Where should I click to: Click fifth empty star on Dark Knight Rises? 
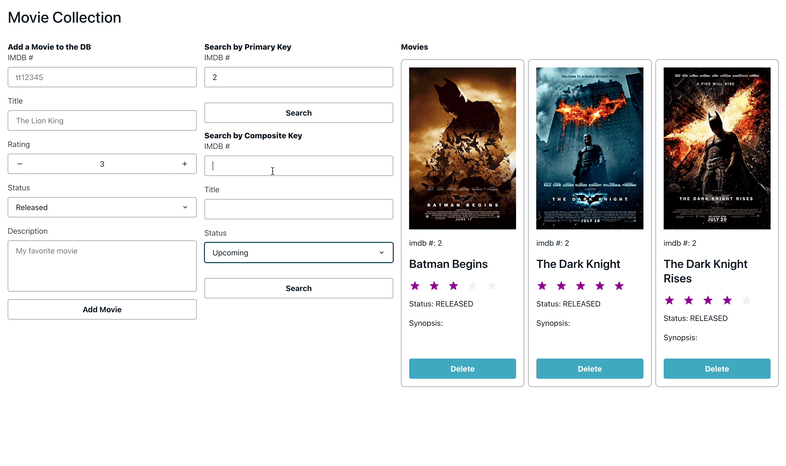point(746,300)
